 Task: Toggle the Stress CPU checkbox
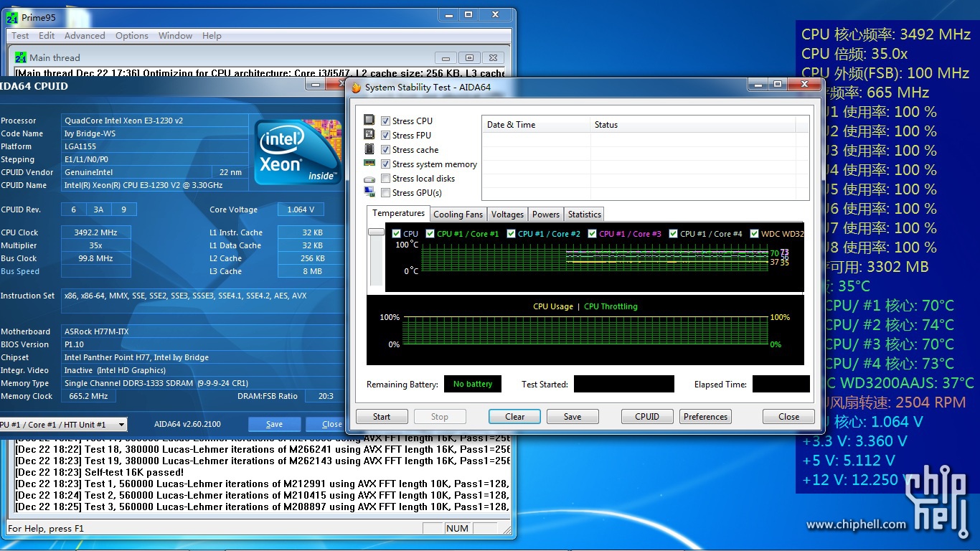coord(386,121)
